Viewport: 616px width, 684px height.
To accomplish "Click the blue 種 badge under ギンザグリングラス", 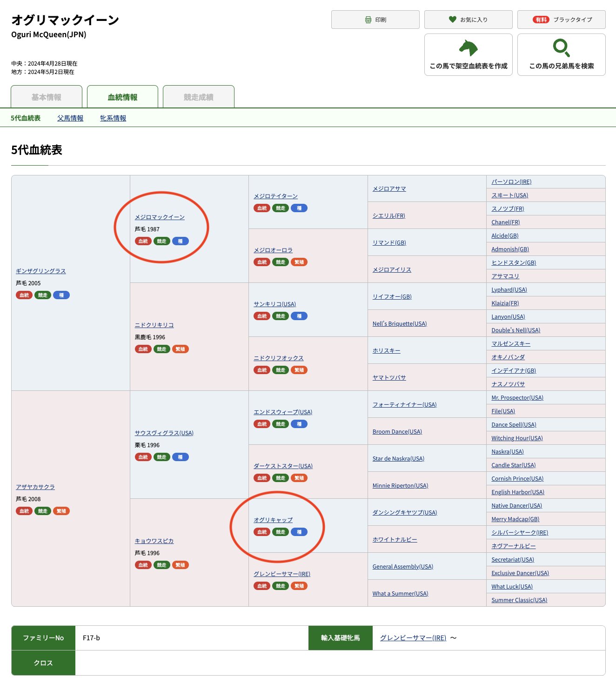I will tap(61, 295).
